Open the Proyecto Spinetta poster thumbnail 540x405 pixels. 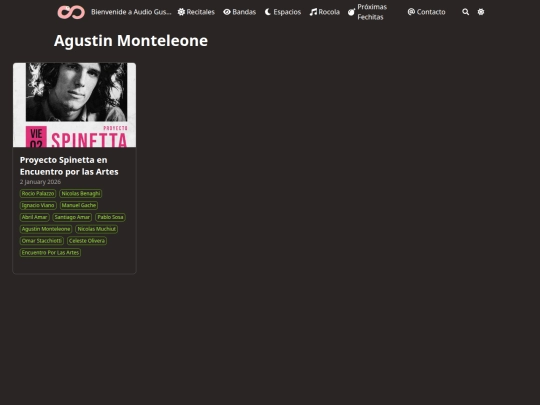point(74,105)
